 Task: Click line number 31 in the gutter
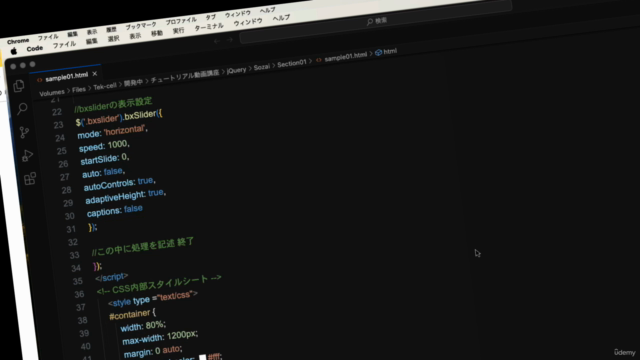pos(71,229)
